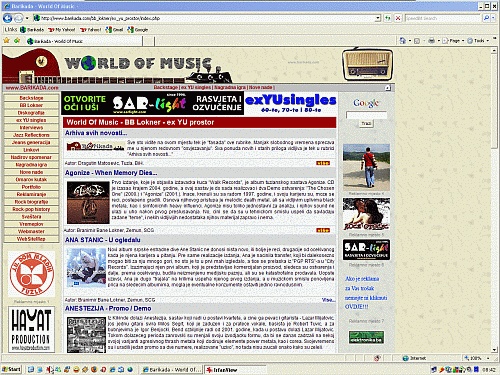Click into the Google search field on page
Screen dimensions: 500x375
366,115
